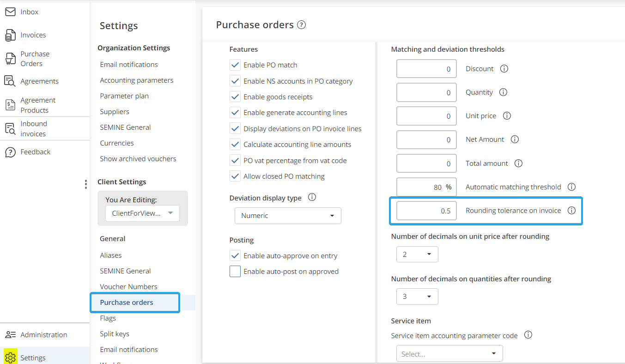This screenshot has height=364, width=625.
Task: Disable the Enable PO match checkbox
Action: click(235, 65)
